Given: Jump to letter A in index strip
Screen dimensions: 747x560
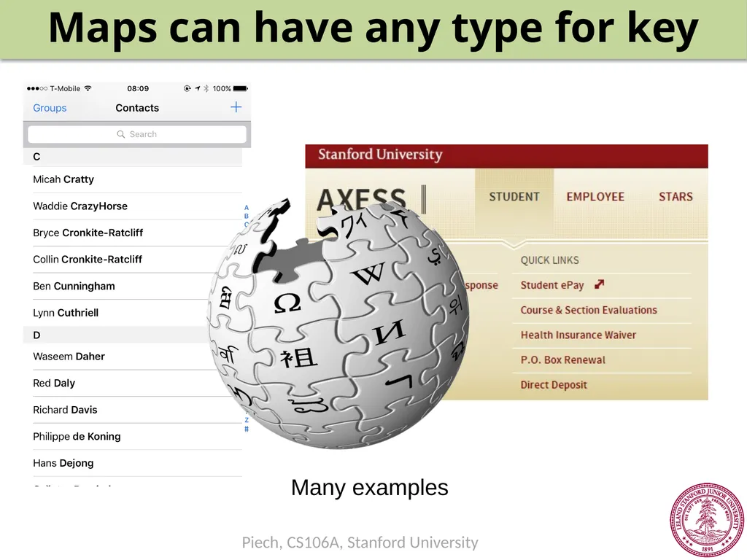Looking at the screenshot, I should (x=247, y=208).
